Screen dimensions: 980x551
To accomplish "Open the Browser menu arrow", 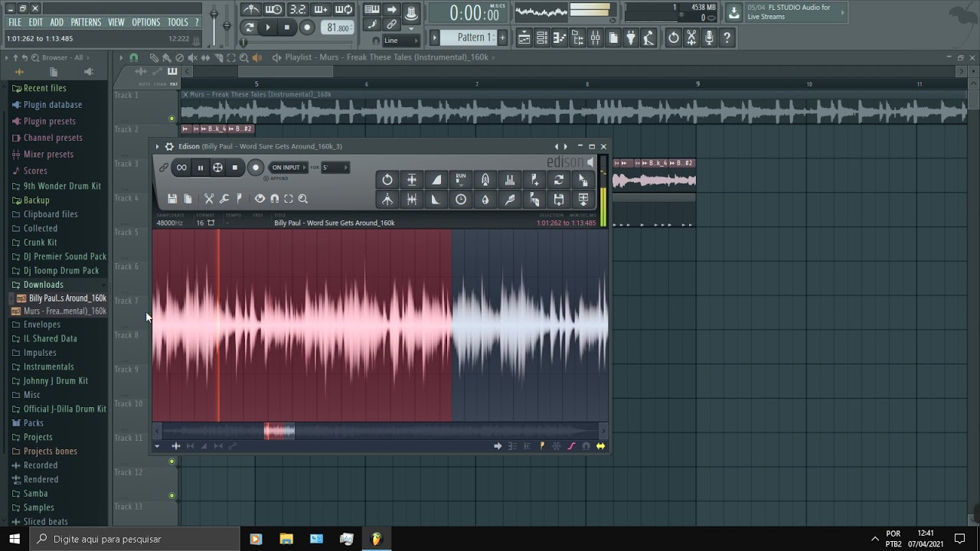I will 6,57.
